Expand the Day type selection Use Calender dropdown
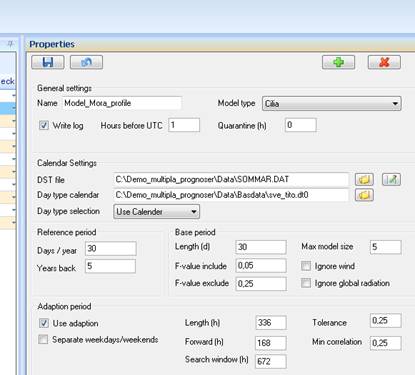Image resolution: width=415 pixels, height=375 pixels. point(156,212)
